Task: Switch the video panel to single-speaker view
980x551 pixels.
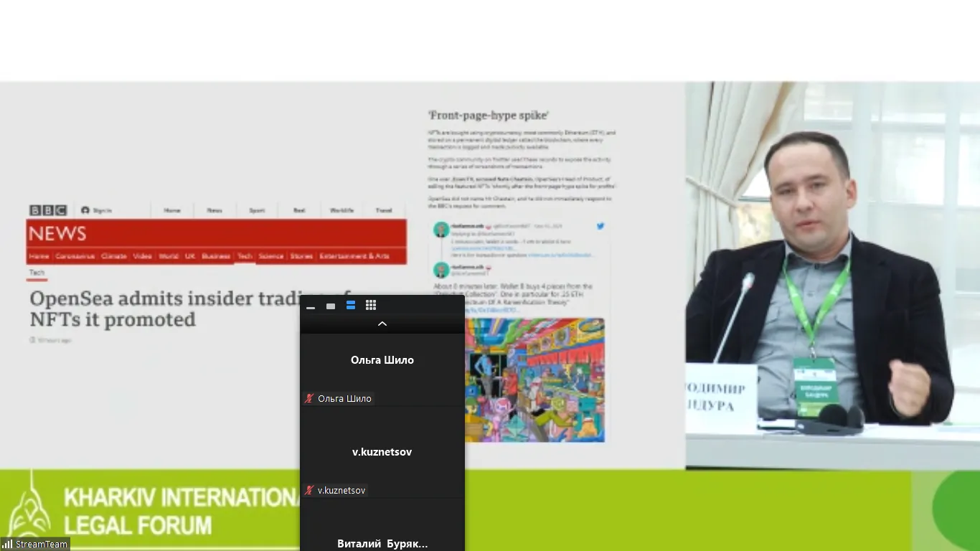Action: click(331, 306)
